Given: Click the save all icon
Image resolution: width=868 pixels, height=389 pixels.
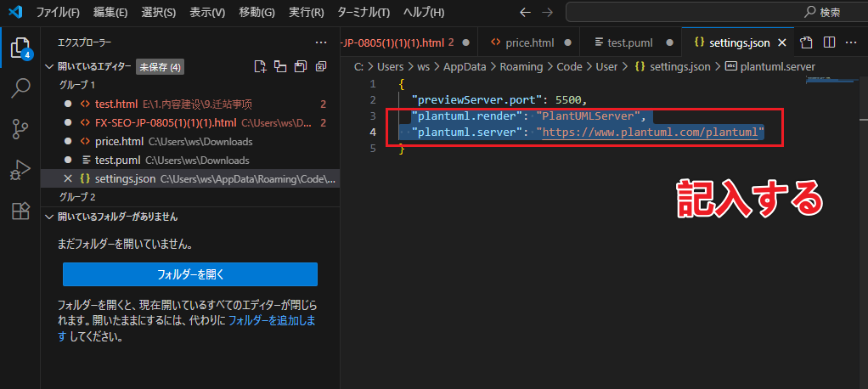Looking at the screenshot, I should point(301,67).
